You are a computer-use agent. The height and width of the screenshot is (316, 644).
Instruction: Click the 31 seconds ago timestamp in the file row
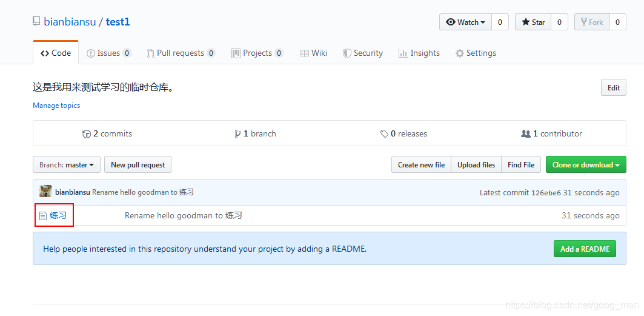pyautogui.click(x=591, y=216)
